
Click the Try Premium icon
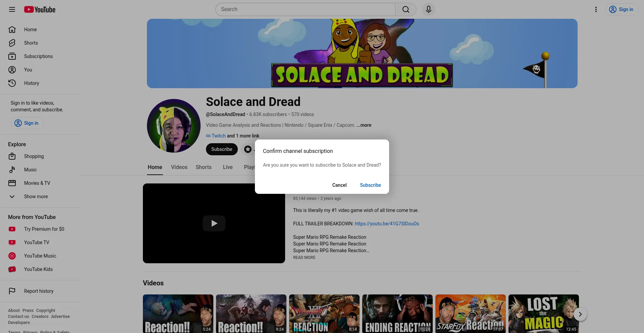point(12,229)
